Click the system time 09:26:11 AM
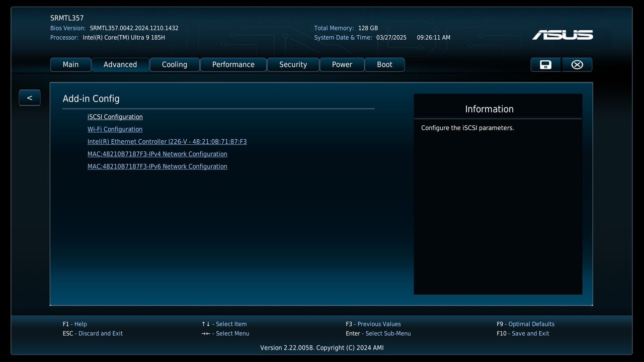Viewport: 644px width, 362px height. (x=434, y=38)
